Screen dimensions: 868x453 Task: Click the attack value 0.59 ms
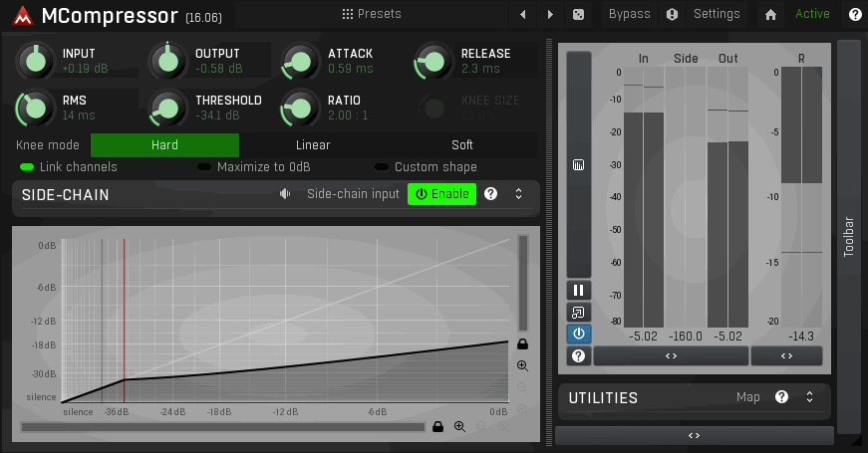click(351, 69)
